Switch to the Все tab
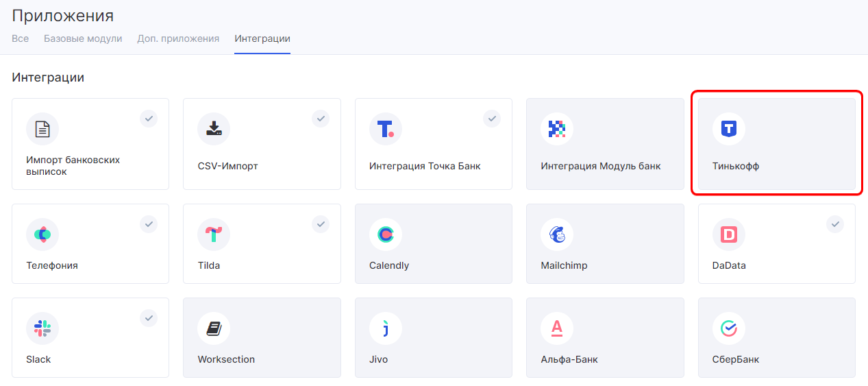The height and width of the screenshot is (386, 868). [20, 38]
